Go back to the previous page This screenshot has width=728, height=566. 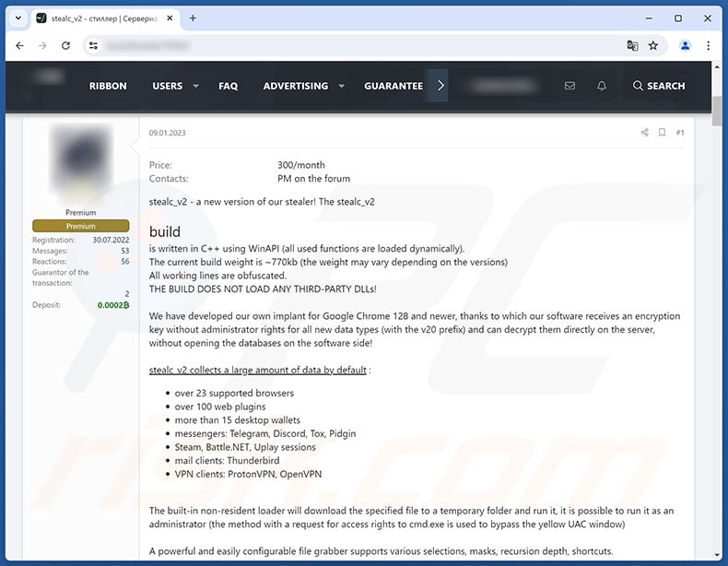point(19,45)
